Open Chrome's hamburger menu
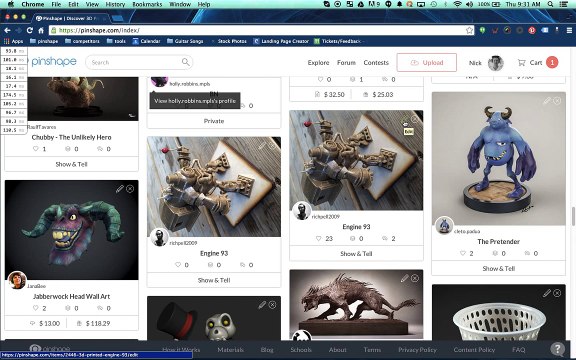The height and width of the screenshot is (360, 576). (569, 30)
